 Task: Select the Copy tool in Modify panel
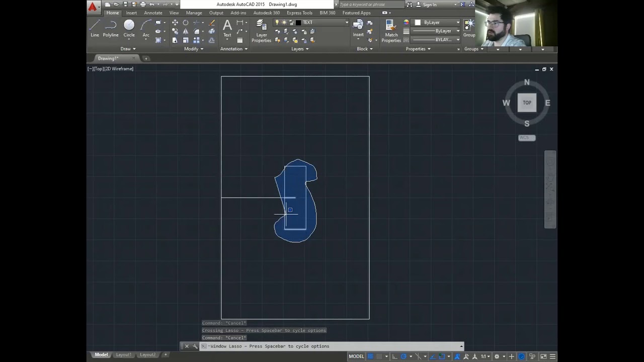tap(175, 31)
